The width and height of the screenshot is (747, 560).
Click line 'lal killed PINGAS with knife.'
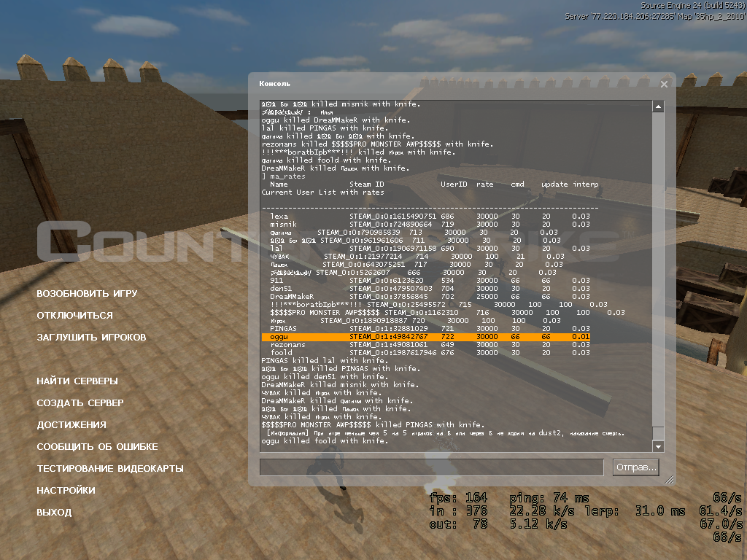pyautogui.click(x=325, y=128)
